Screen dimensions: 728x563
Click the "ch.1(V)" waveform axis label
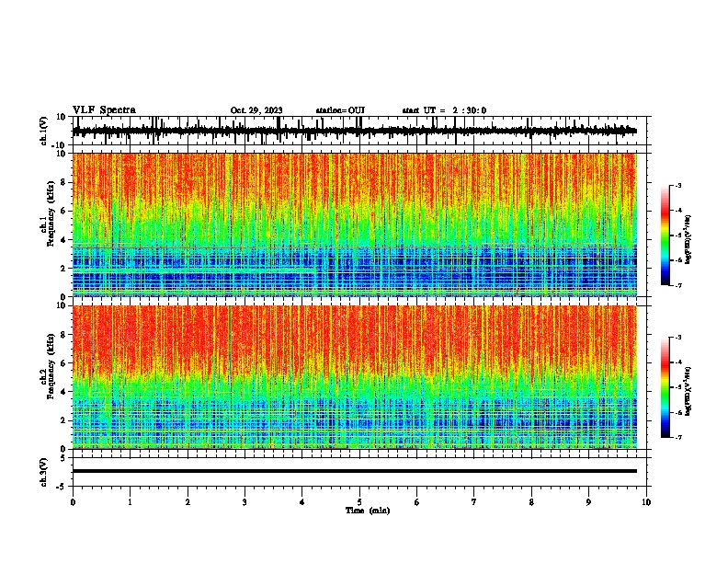tap(44, 131)
